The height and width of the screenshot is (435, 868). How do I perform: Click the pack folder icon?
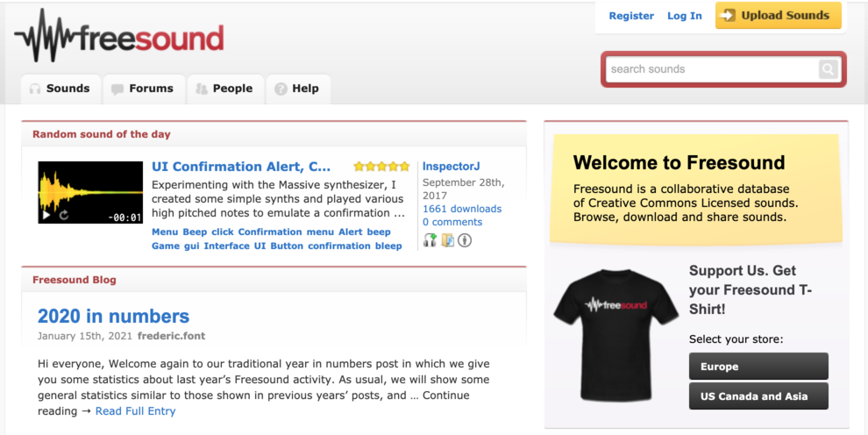tap(447, 240)
